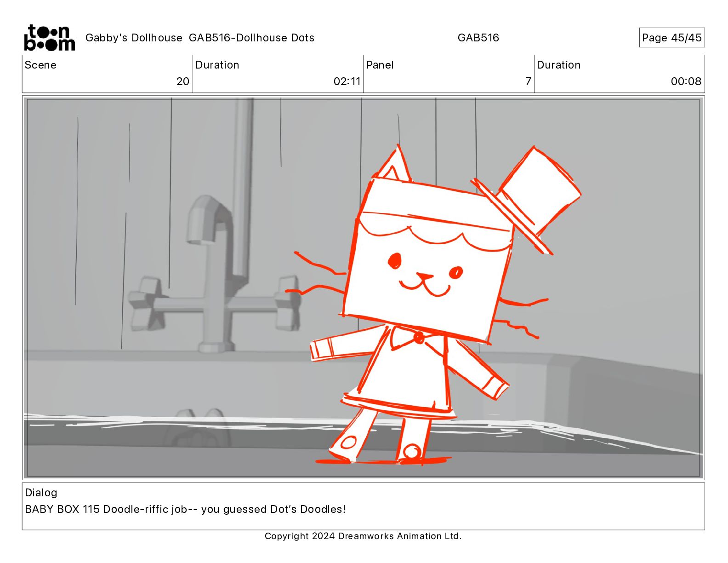This screenshot has height=563, width=728.
Task: Select the title text "Gabby's Dollhouse GAB516-Dollhouse Dots"
Action: (x=200, y=38)
